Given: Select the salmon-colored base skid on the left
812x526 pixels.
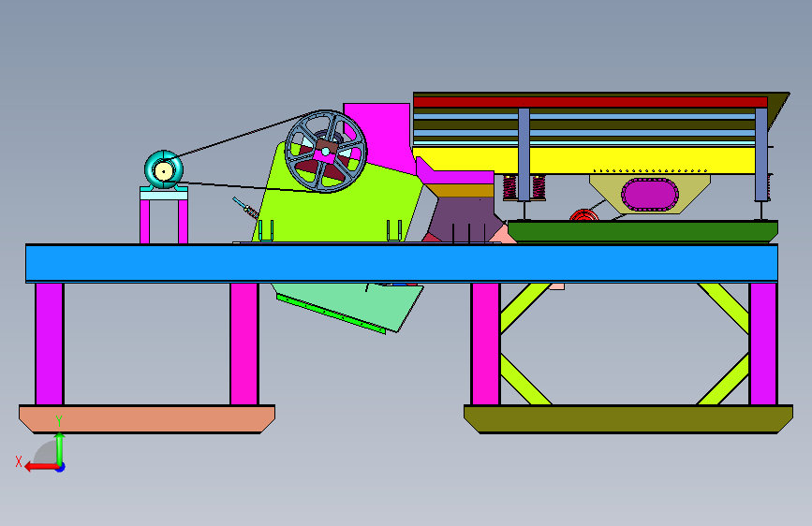Looking at the screenshot, I should tap(147, 418).
